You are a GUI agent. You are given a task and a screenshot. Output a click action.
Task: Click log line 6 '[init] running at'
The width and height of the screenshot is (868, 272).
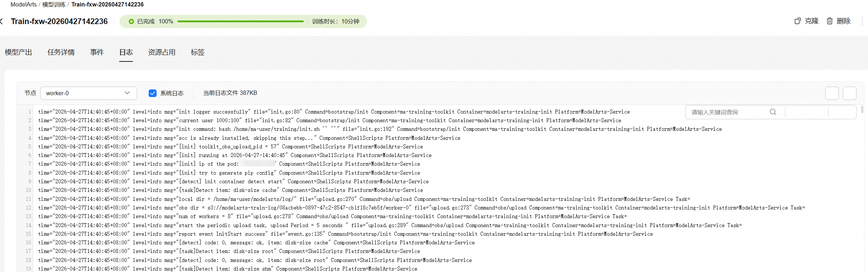pyautogui.click(x=235, y=155)
